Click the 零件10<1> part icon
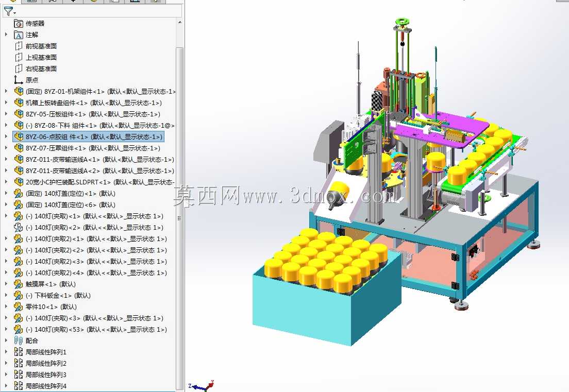The image size is (569, 392). click(x=19, y=307)
